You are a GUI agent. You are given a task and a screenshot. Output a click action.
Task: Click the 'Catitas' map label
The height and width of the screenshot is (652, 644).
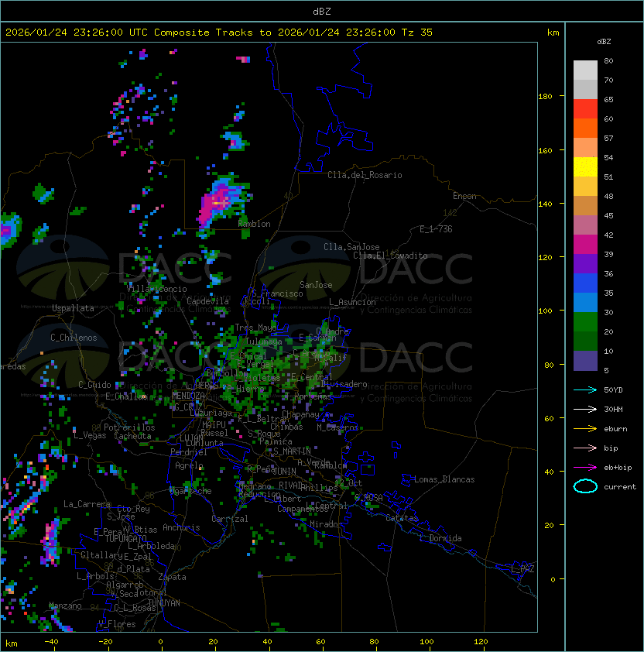pyautogui.click(x=402, y=518)
